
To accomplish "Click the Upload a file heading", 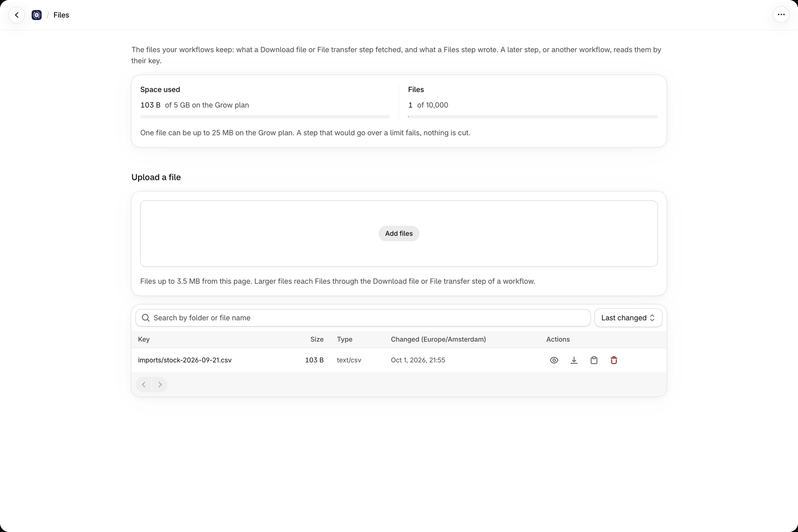I will point(156,177).
